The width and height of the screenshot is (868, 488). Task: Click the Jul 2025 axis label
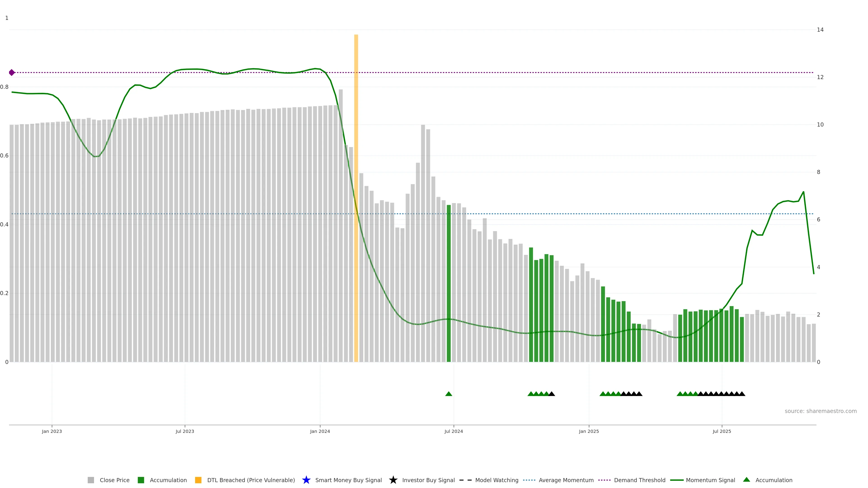coord(722,431)
